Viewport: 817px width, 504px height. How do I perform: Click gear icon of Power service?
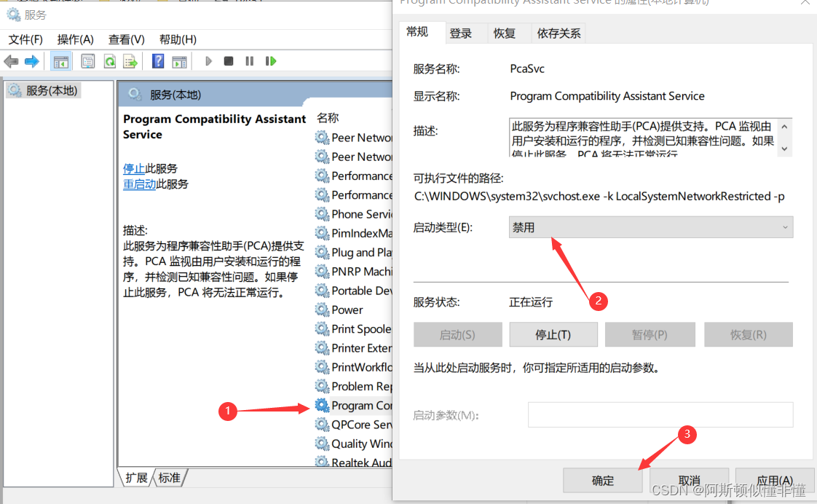point(322,310)
